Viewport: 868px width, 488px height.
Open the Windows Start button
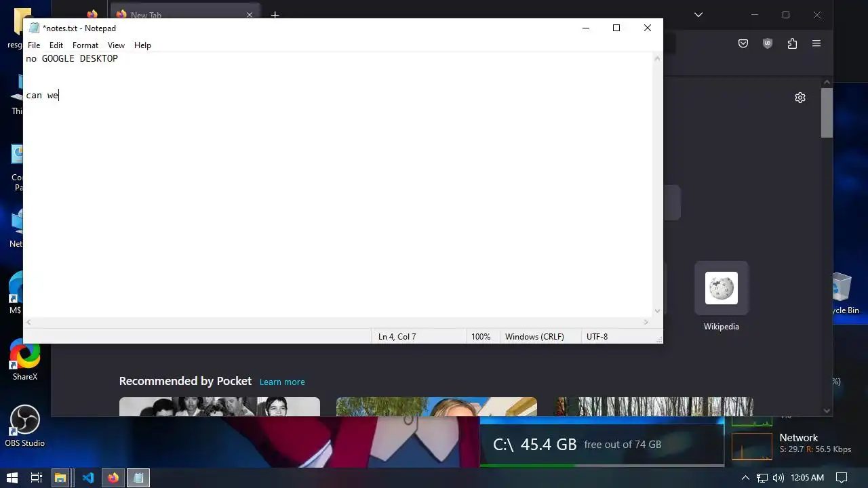[12, 478]
